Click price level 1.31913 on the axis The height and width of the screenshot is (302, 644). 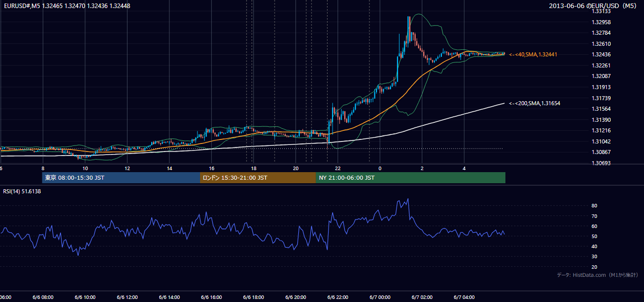tap(601, 87)
